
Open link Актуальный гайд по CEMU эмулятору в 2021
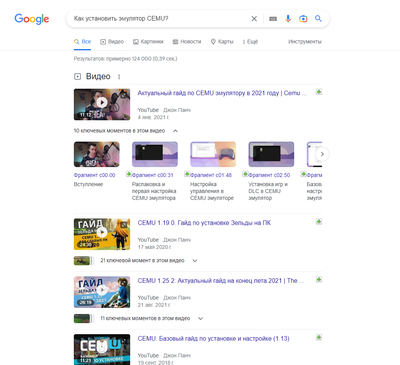point(222,93)
